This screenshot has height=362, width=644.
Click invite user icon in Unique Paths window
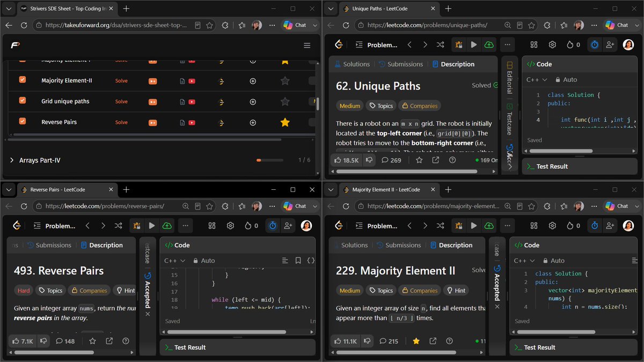(610, 45)
